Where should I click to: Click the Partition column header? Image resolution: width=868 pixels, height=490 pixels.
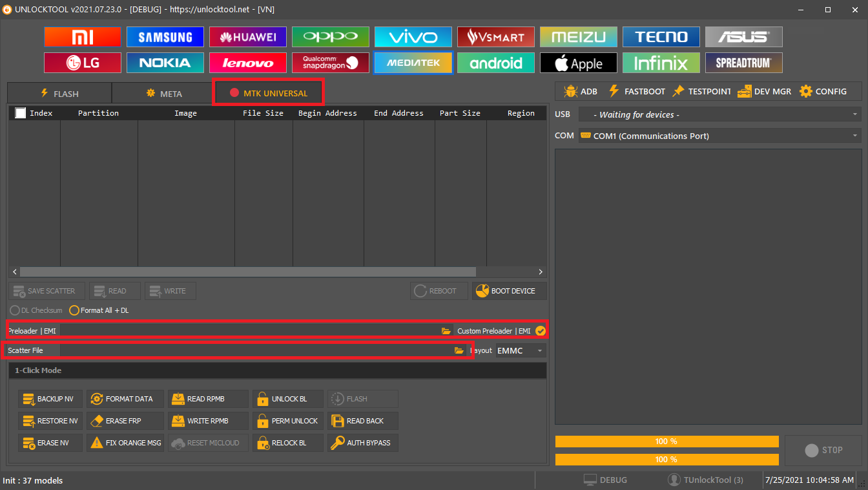coord(99,113)
